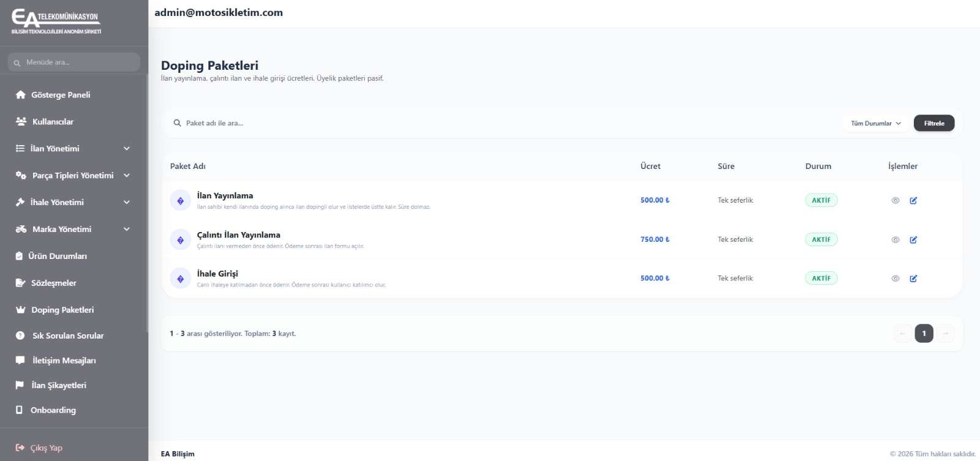Click the previous page arrow
This screenshot has height=461, width=980.
coord(902,334)
